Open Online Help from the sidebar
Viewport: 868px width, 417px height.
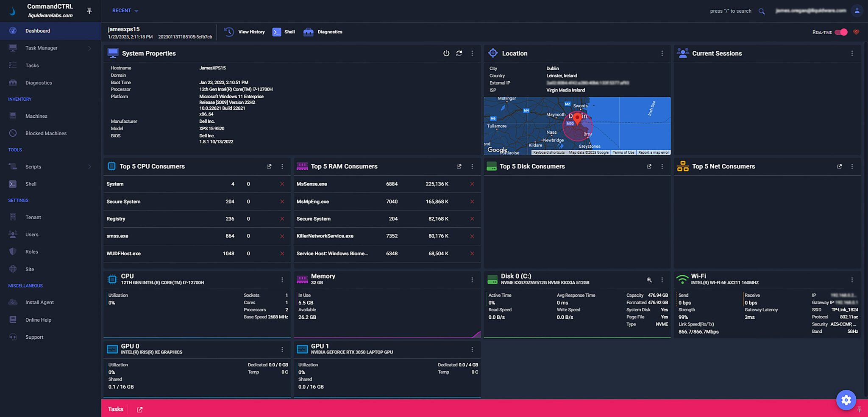point(38,320)
